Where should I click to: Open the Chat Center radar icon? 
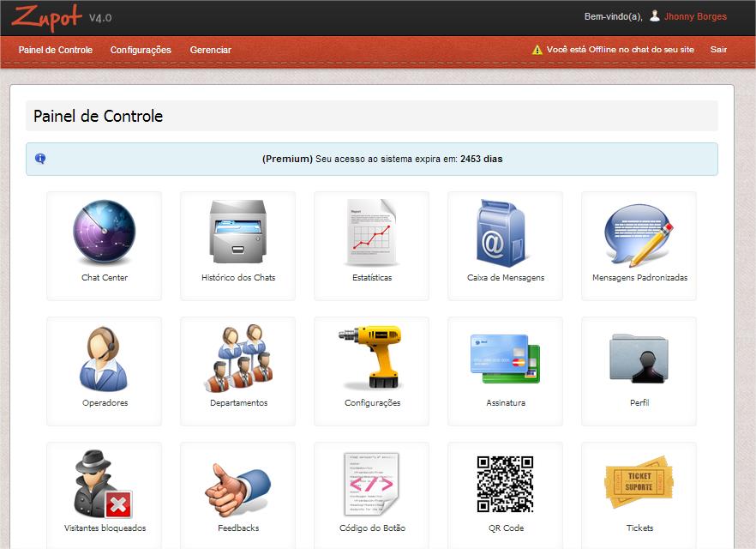pyautogui.click(x=104, y=234)
